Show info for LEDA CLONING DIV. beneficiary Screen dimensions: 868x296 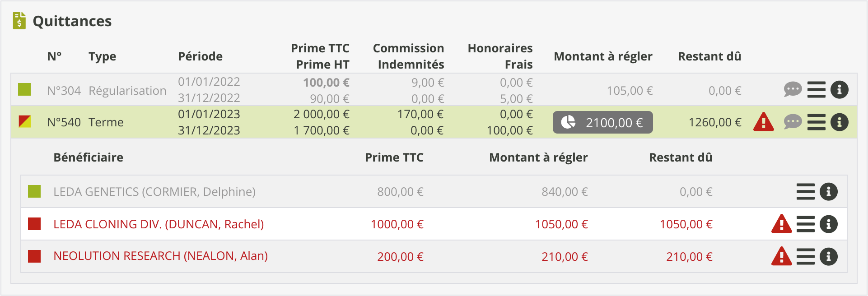[828, 224]
